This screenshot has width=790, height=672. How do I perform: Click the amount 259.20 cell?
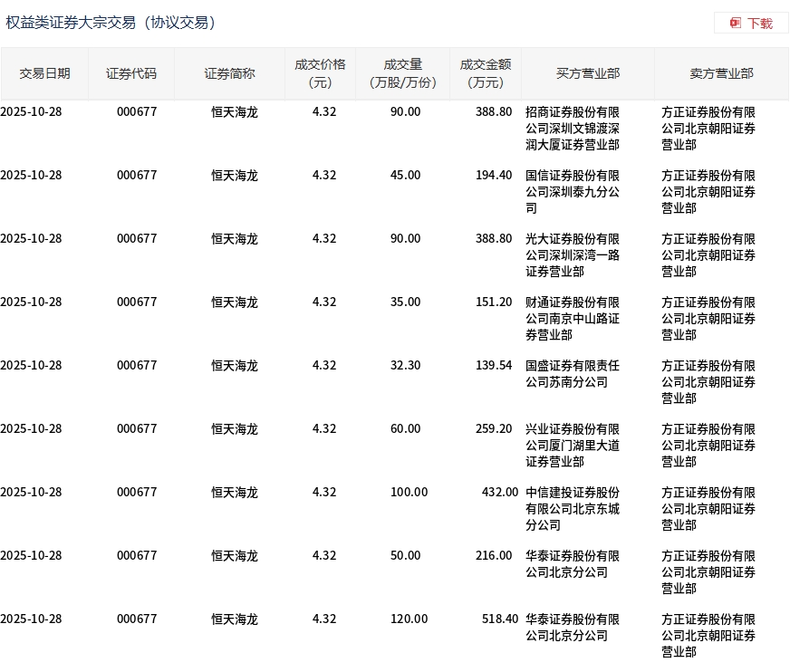494,429
